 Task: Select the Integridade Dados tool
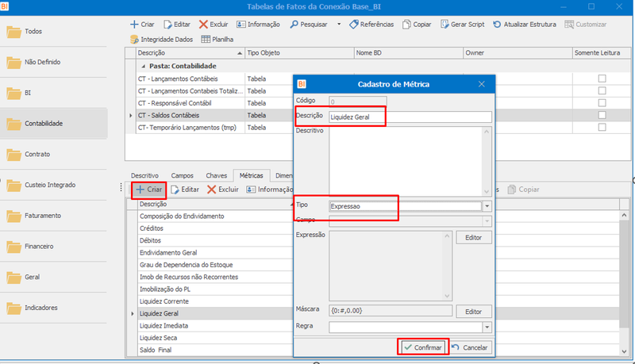[x=161, y=39]
